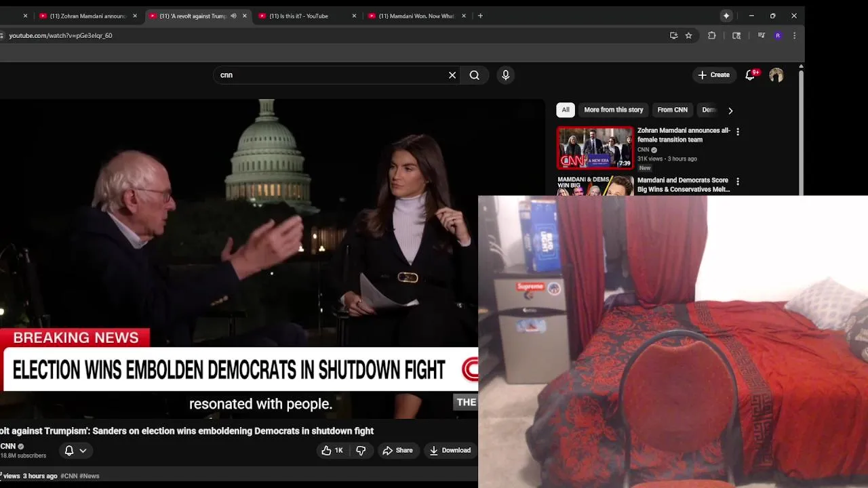Click the #News hashtag
The image size is (868, 488).
[x=90, y=476]
